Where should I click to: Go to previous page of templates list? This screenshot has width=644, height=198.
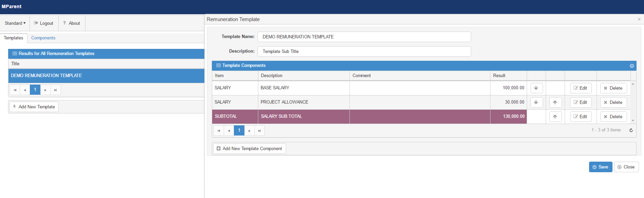point(25,90)
